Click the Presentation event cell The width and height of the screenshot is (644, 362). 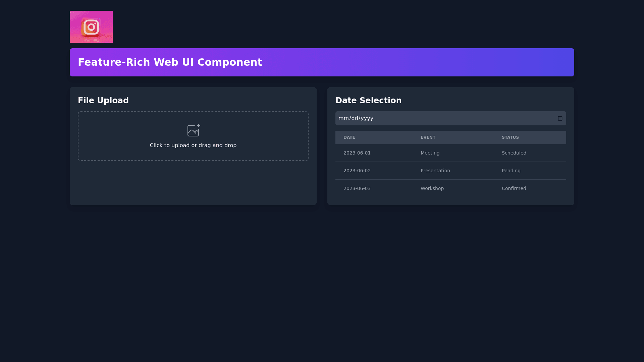[435, 171]
